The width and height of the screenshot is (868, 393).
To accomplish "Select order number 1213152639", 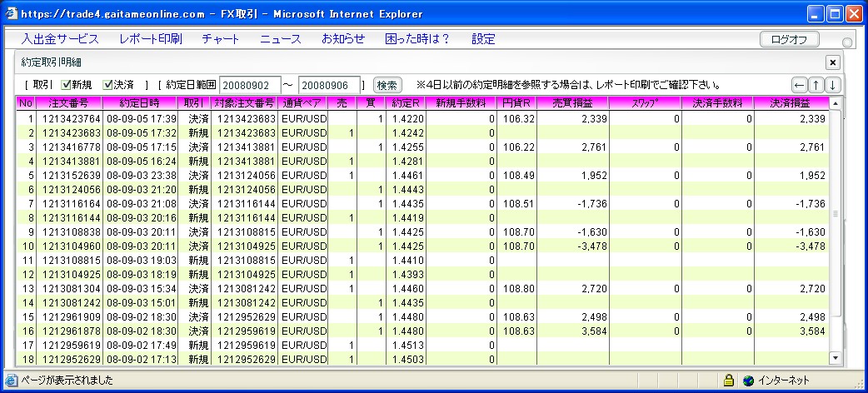I will click(72, 176).
